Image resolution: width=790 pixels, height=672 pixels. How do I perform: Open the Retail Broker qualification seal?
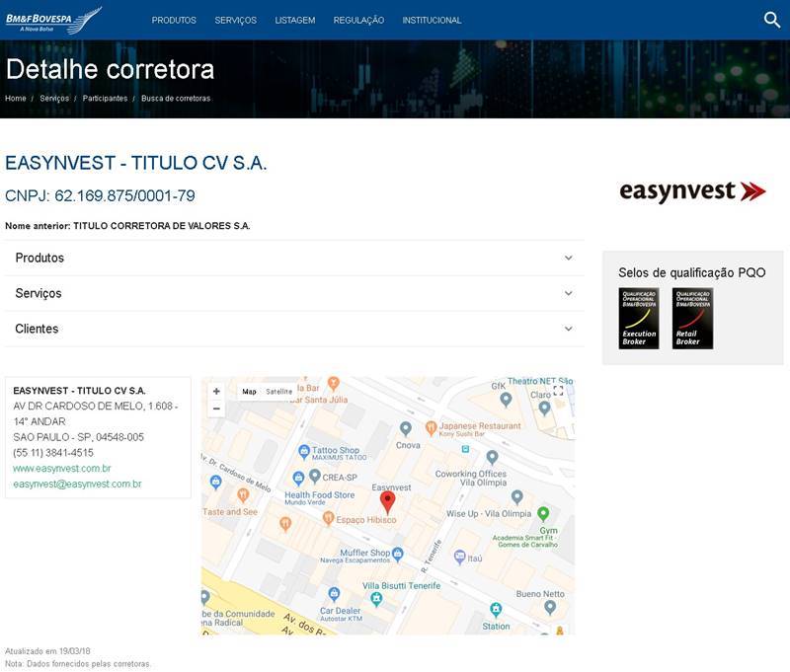[692, 318]
